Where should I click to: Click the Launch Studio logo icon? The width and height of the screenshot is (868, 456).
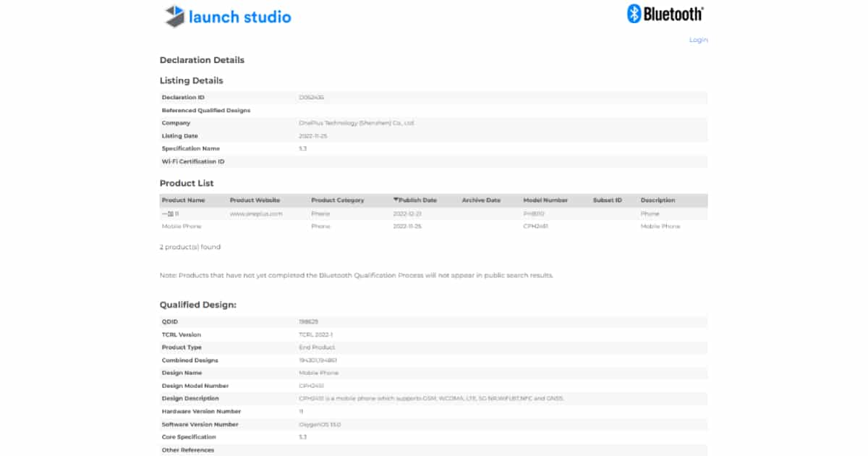[174, 16]
